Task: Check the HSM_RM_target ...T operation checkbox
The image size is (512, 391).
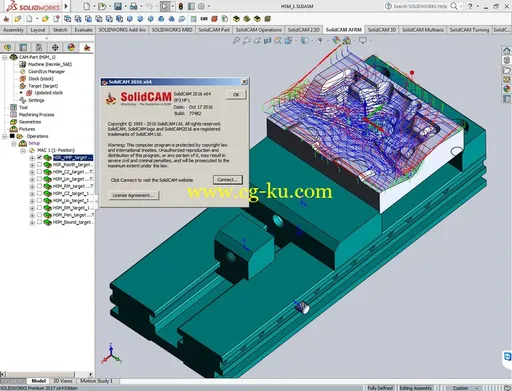Action: [x=39, y=186]
